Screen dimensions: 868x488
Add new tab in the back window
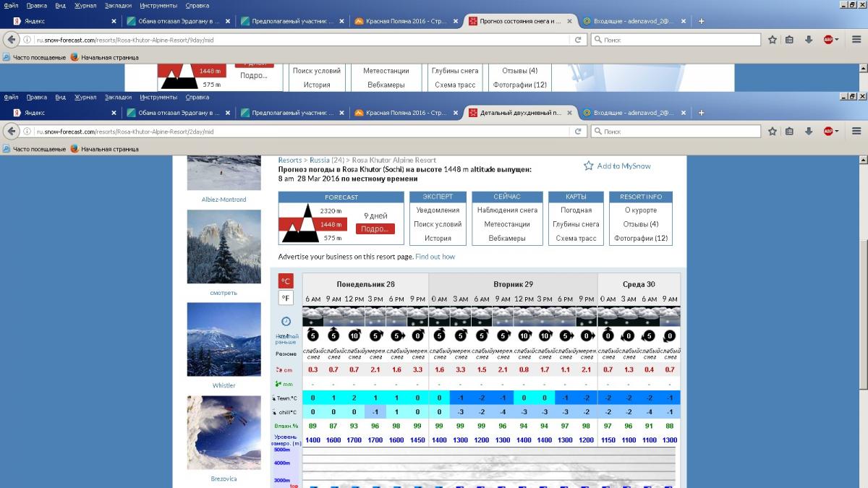coord(702,21)
